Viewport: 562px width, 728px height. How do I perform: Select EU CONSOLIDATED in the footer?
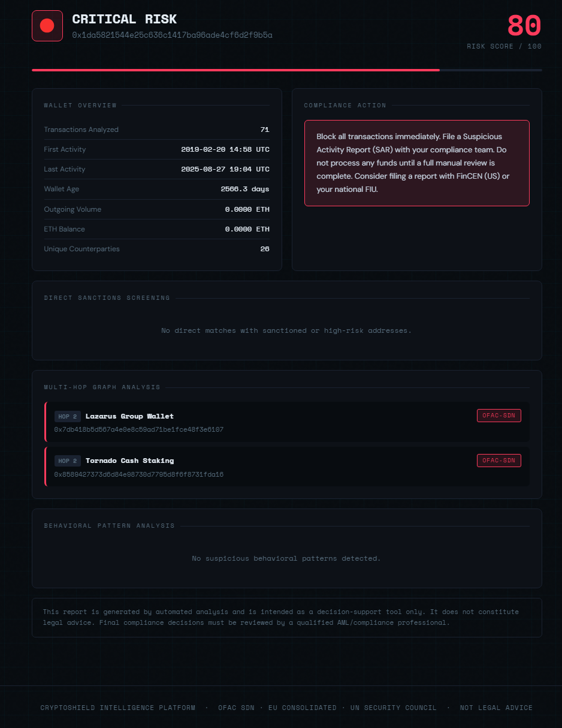coord(303,708)
